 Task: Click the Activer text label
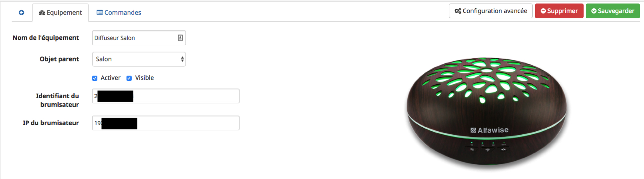pos(110,78)
